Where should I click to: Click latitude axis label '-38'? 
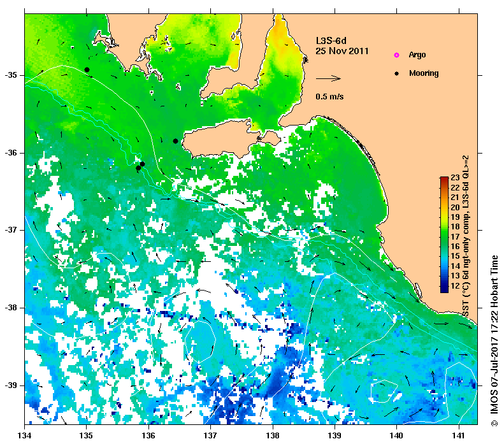pos(11,308)
